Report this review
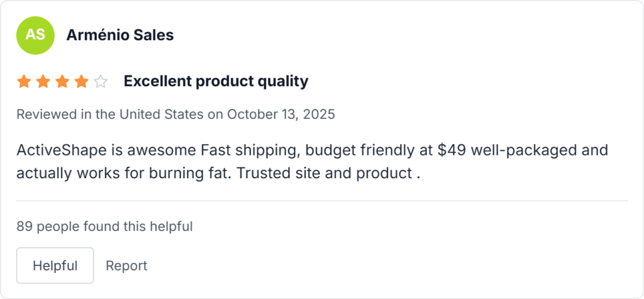 click(126, 266)
